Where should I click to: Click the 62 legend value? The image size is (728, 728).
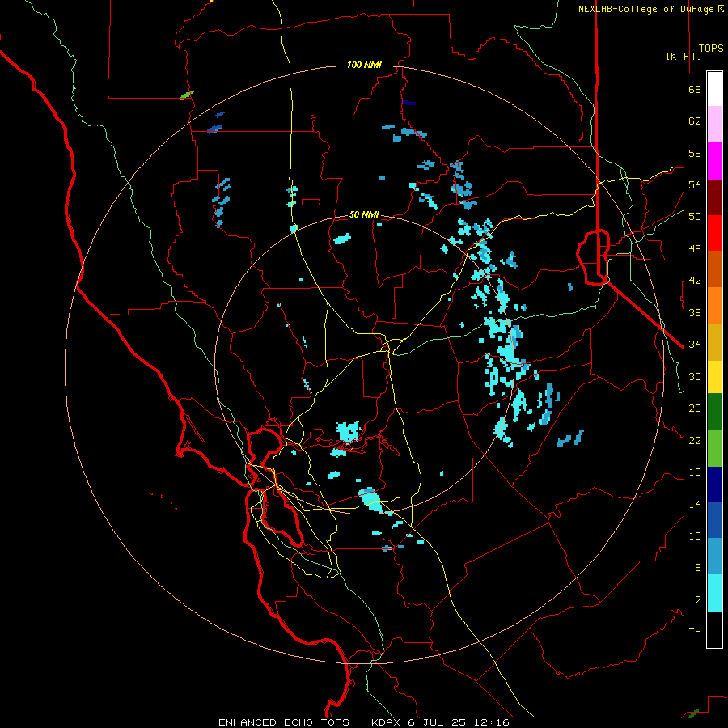695,121
